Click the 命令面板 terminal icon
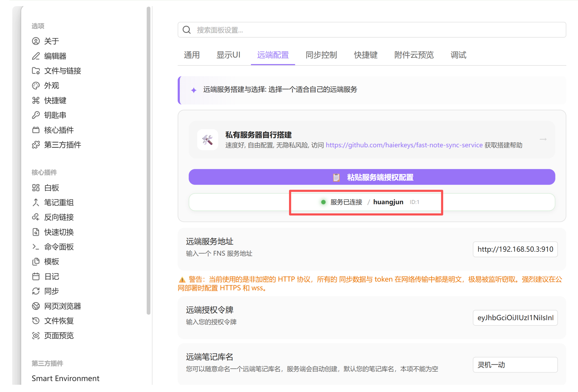The image size is (578, 392). coord(36,247)
